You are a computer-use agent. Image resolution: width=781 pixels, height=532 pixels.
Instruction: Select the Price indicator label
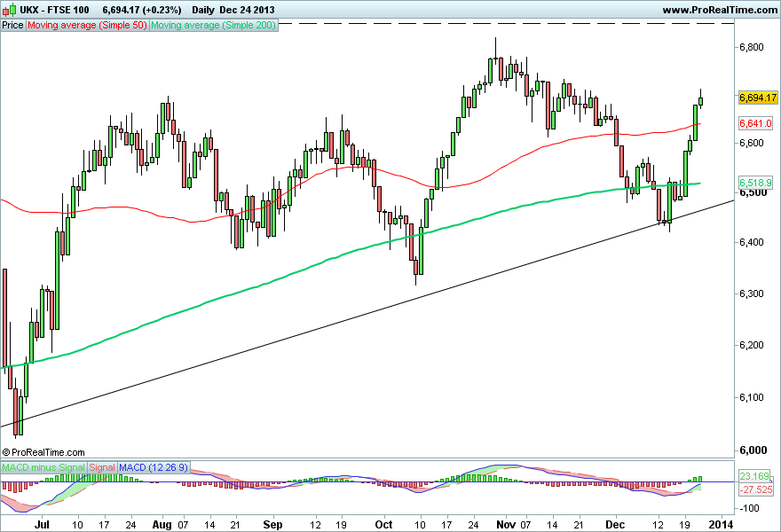13,25
